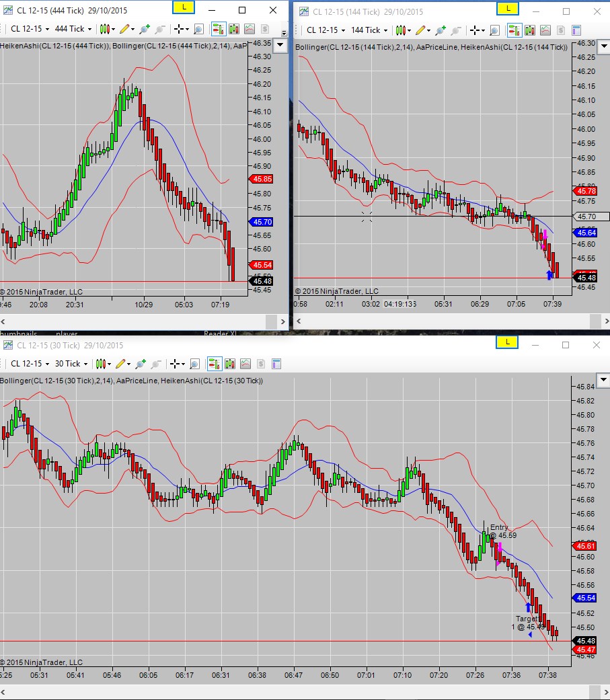
Task: Click horizontal scrollbar thumb in 444 Tick chart
Action: (271, 321)
